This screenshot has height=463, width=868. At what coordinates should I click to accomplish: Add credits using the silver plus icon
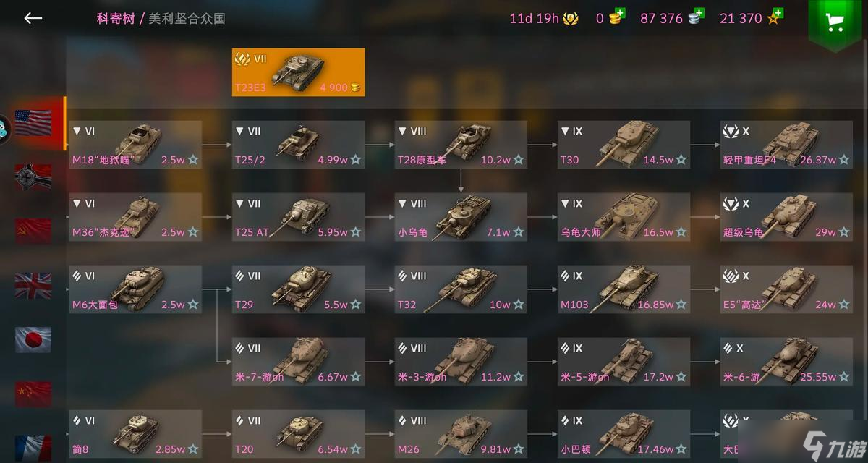point(697,17)
